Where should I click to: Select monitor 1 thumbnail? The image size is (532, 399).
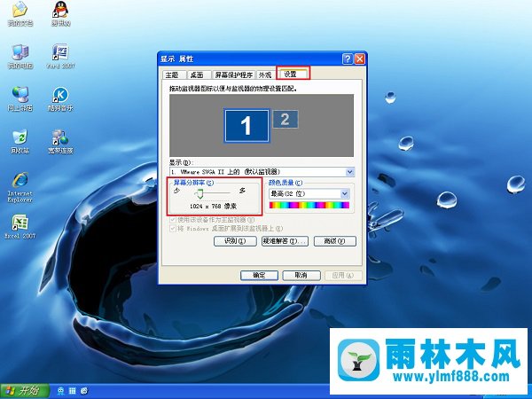pos(246,126)
